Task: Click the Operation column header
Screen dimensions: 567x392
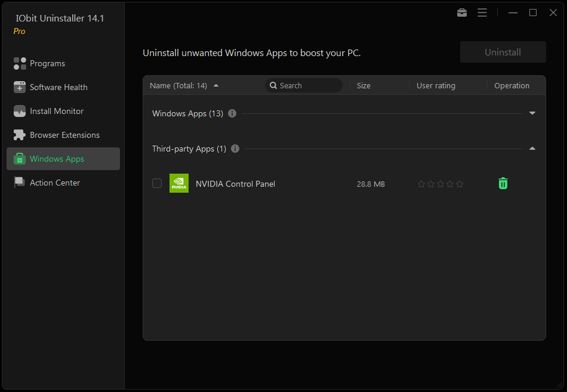Action: click(x=511, y=86)
